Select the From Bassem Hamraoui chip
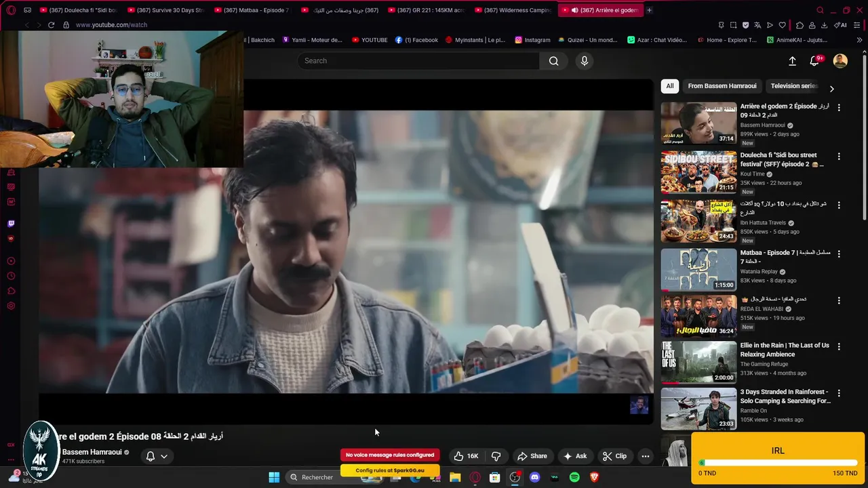Screen dimensions: 868x488 pos(722,86)
